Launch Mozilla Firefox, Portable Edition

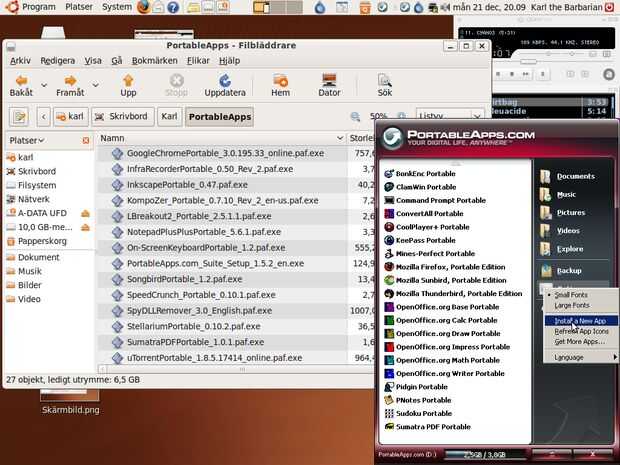pos(444,267)
